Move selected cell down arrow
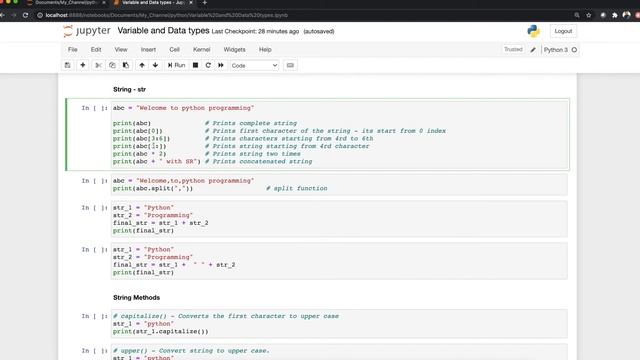The height and width of the screenshot is (360, 640). [156, 65]
